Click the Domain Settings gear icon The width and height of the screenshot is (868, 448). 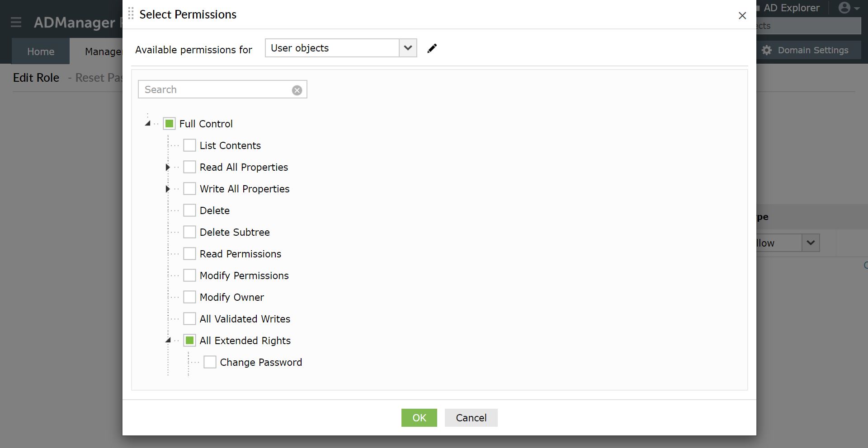coord(767,50)
